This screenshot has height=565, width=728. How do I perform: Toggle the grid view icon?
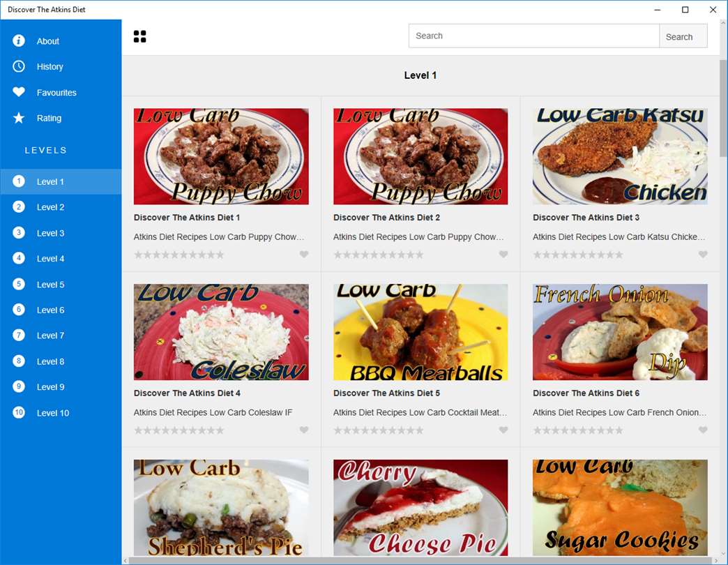pos(139,36)
